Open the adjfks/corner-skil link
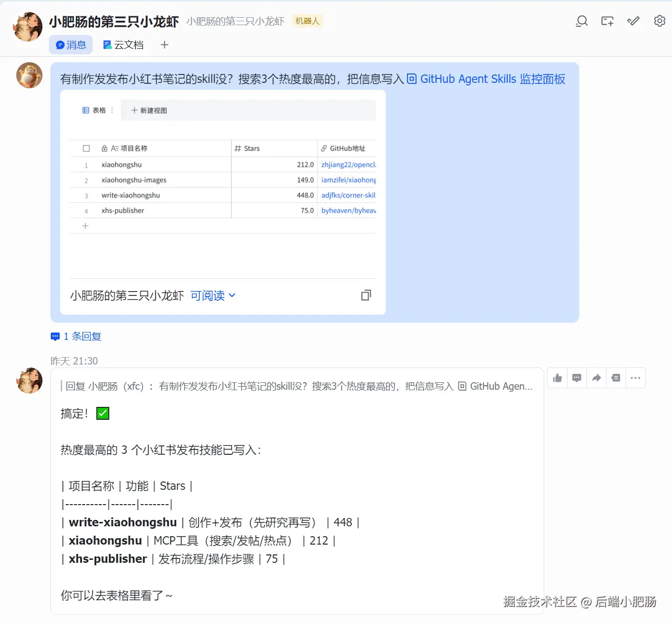 pos(348,195)
